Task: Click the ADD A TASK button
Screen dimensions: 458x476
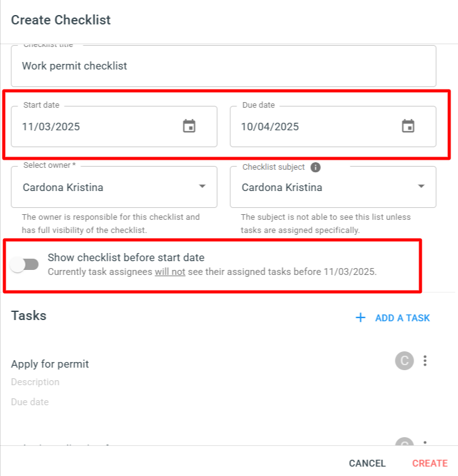Action: [x=393, y=318]
